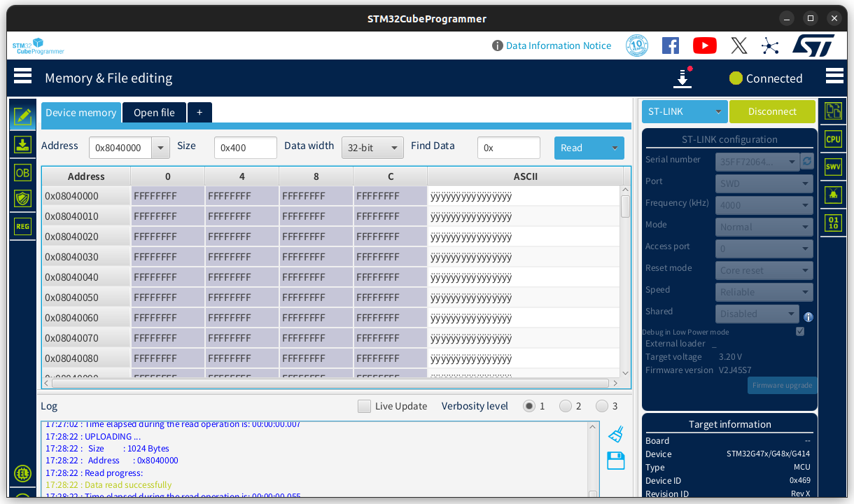Click the 'Data read successfully' log line
This screenshot has height=504, width=854.
[108, 484]
